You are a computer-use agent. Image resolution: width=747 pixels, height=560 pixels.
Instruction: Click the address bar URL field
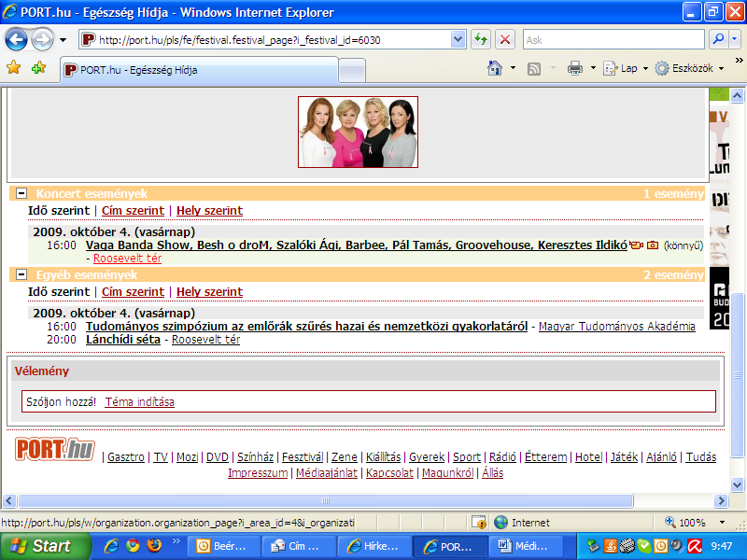[x=274, y=40]
